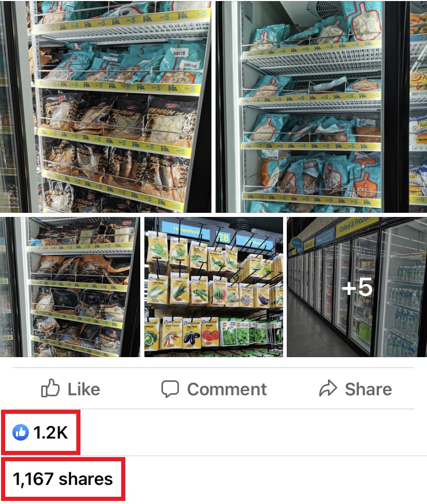Open the top-left freezer photo with black packages
This screenshot has width=427, height=504.
[106, 106]
